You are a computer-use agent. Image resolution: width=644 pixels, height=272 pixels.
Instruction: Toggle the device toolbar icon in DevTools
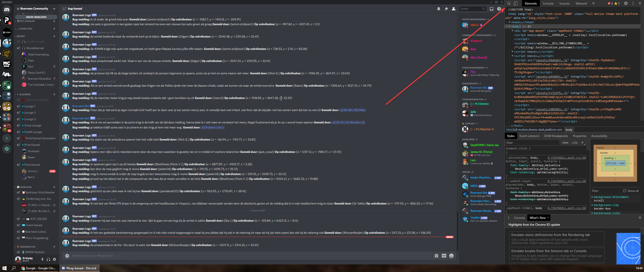tap(515, 4)
